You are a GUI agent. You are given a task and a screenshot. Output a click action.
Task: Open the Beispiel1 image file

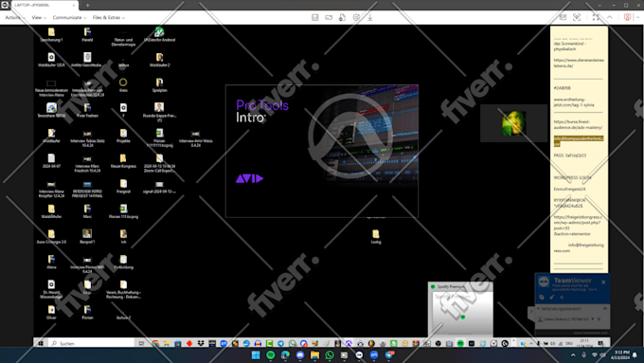click(x=87, y=236)
